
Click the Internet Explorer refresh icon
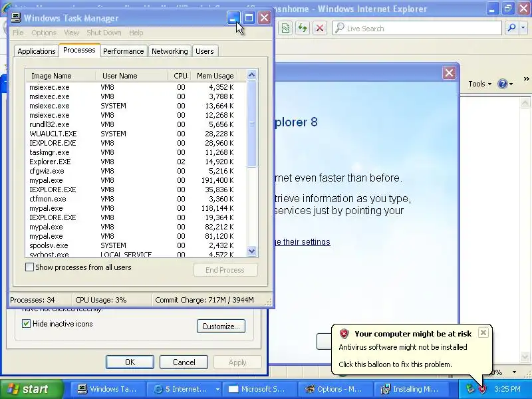tap(303, 28)
